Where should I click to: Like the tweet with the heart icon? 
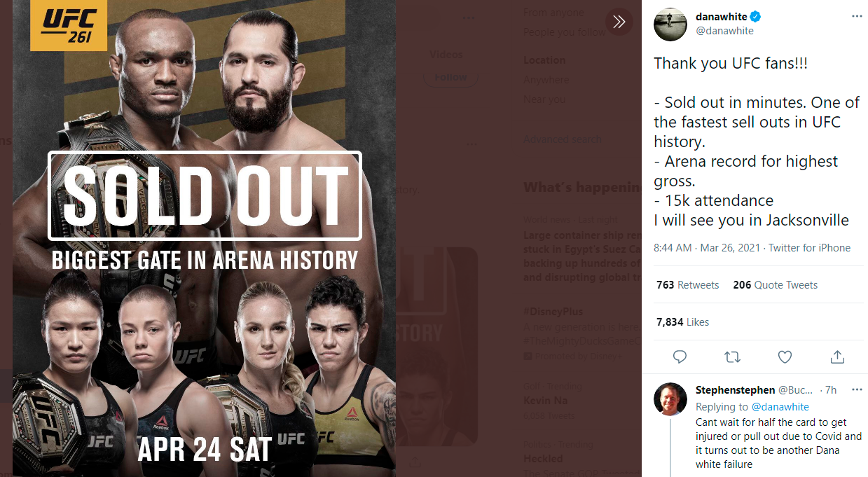point(785,357)
